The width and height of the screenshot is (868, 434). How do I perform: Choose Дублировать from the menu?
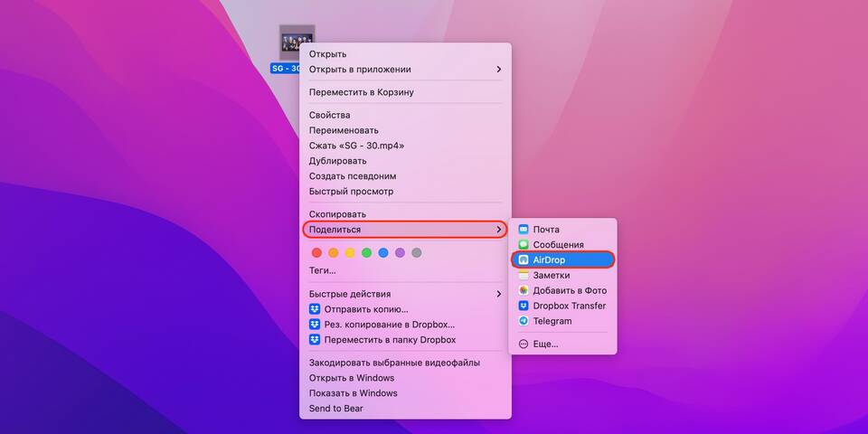coord(405,161)
